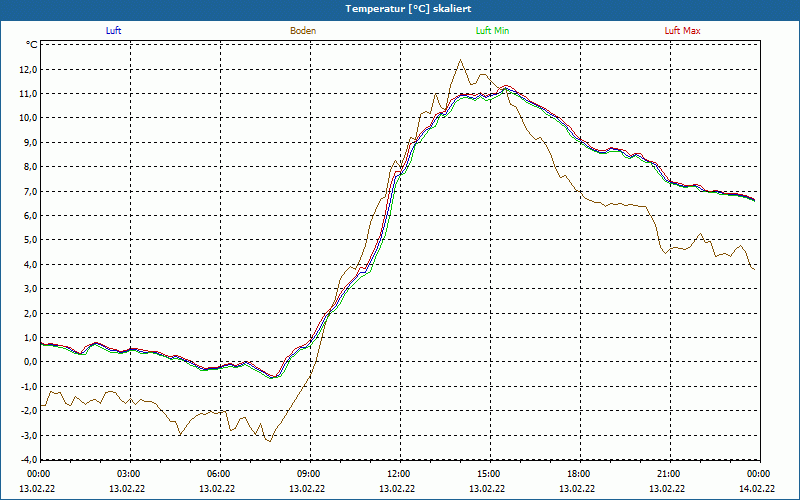This screenshot has height=500, width=800.
Task: Click the '9,0' y-axis value
Action: (x=31, y=142)
